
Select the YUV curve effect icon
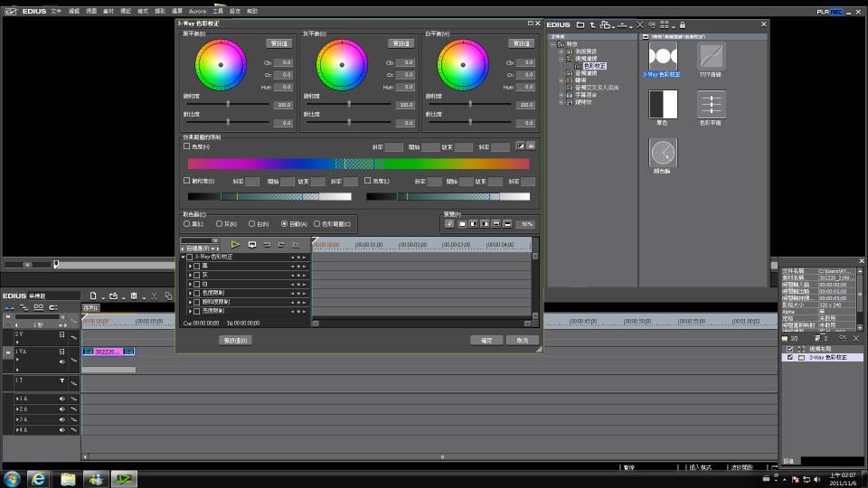(711, 57)
